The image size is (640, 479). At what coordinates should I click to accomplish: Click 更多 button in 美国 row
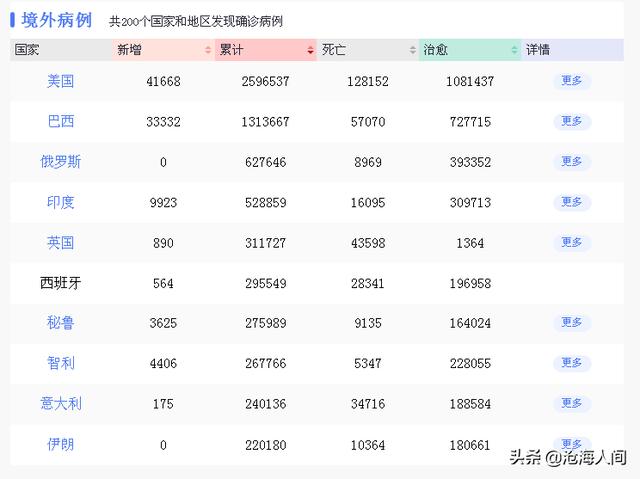click(x=572, y=81)
